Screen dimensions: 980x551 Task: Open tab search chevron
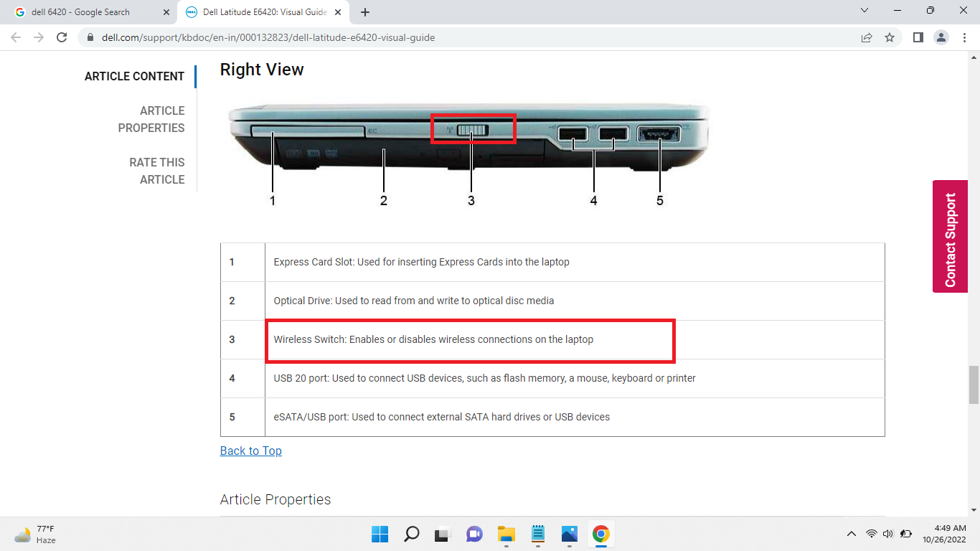864,11
